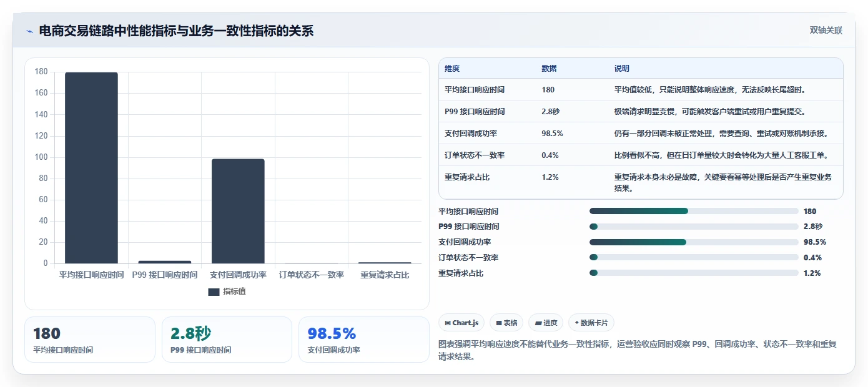Select the 支付回调成功率 progress bar
This screenshot has width=868, height=387.
click(x=694, y=242)
